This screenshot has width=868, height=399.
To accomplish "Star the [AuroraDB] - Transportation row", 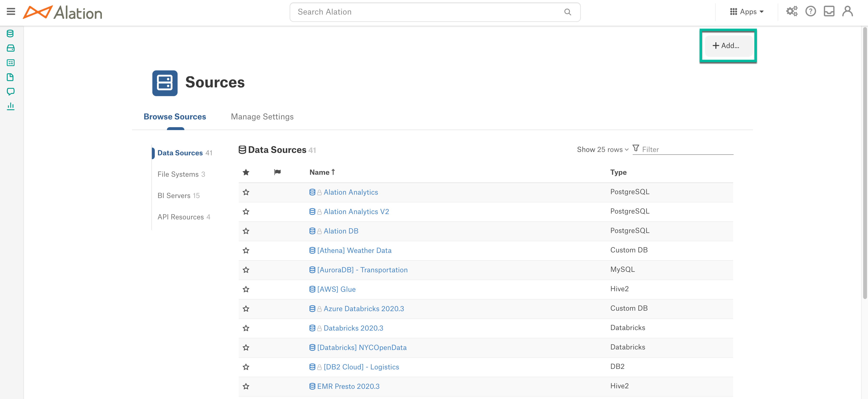I will pos(246,270).
